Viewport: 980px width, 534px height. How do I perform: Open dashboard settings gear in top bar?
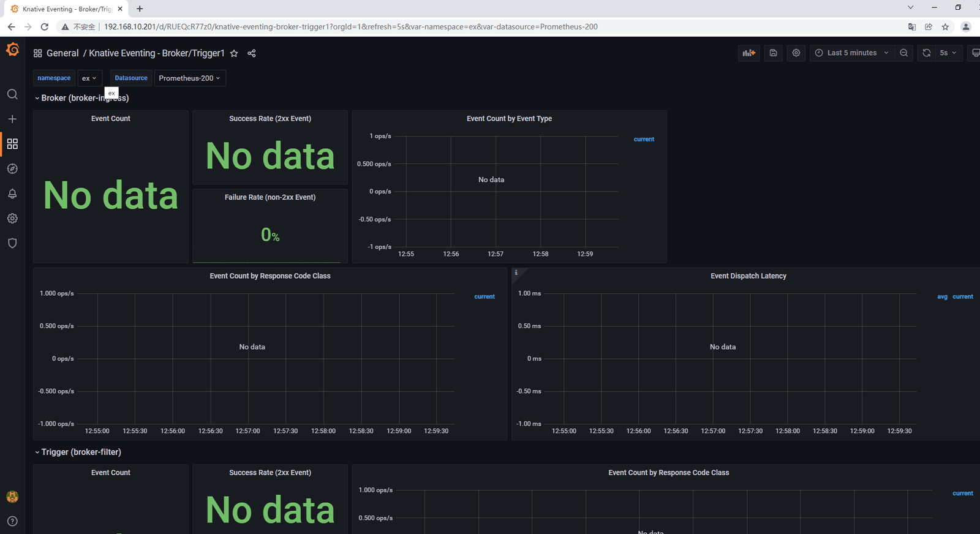pos(796,53)
